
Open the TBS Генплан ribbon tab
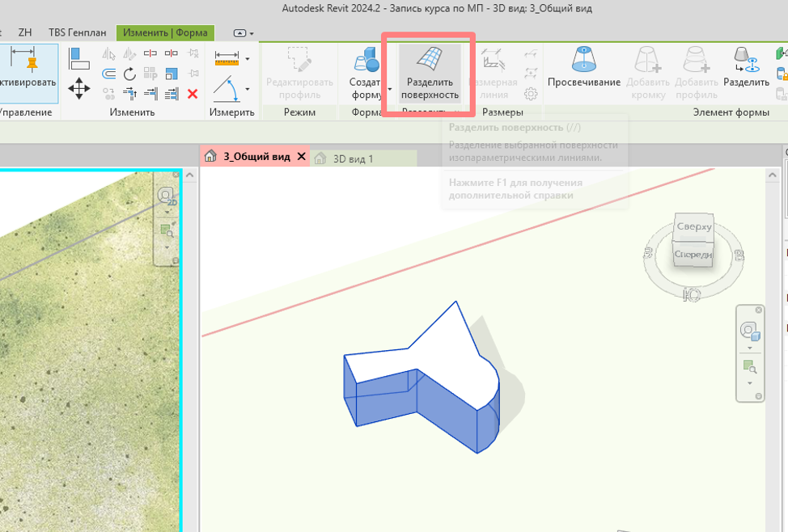(x=78, y=32)
